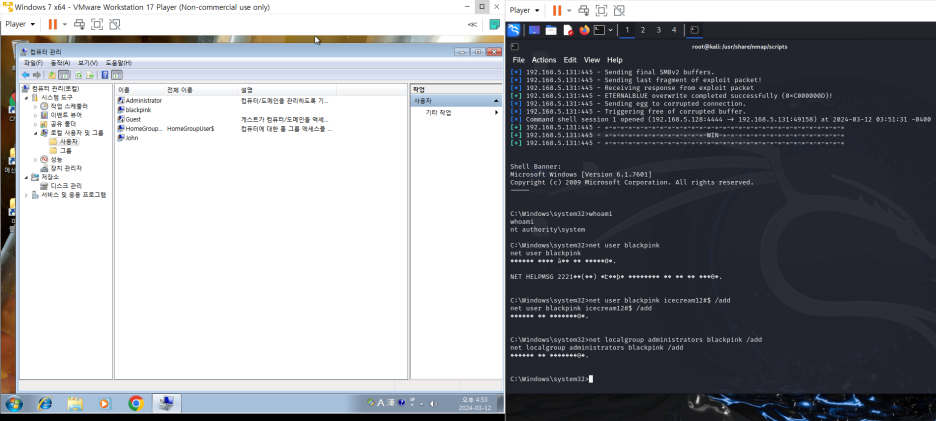Viewport: 936px width, 421px height.
Task: Switch to Kali workspace 3
Action: [658, 30]
